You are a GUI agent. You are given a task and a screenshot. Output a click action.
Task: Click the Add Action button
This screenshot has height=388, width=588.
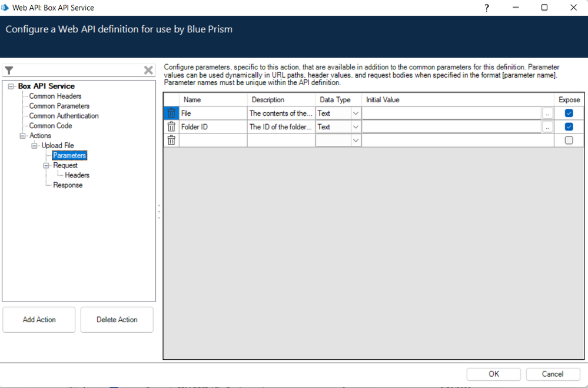pyautogui.click(x=39, y=320)
